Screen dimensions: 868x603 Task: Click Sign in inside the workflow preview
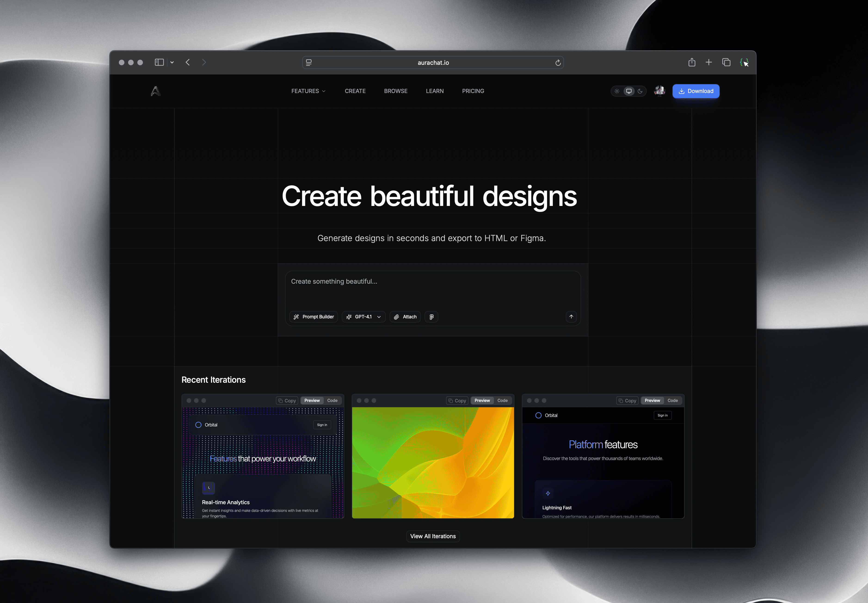(x=322, y=425)
